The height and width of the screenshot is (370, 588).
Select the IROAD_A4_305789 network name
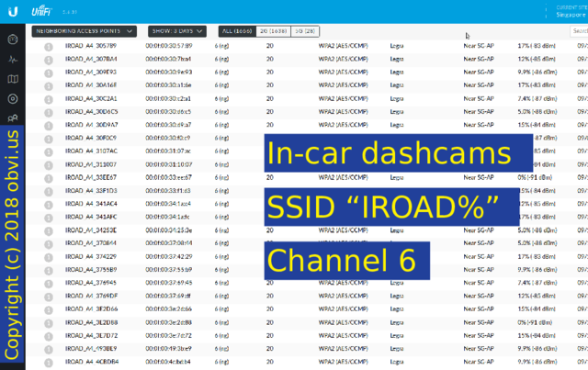point(91,46)
